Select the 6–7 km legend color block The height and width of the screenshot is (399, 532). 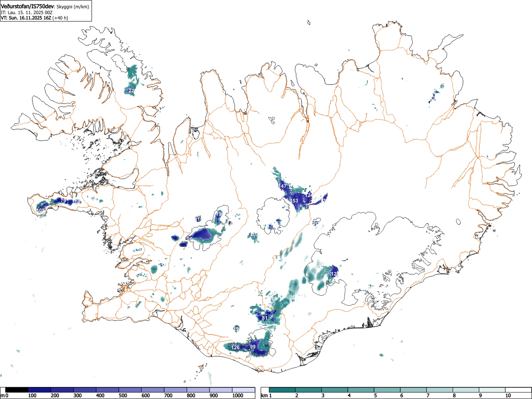pos(414,390)
